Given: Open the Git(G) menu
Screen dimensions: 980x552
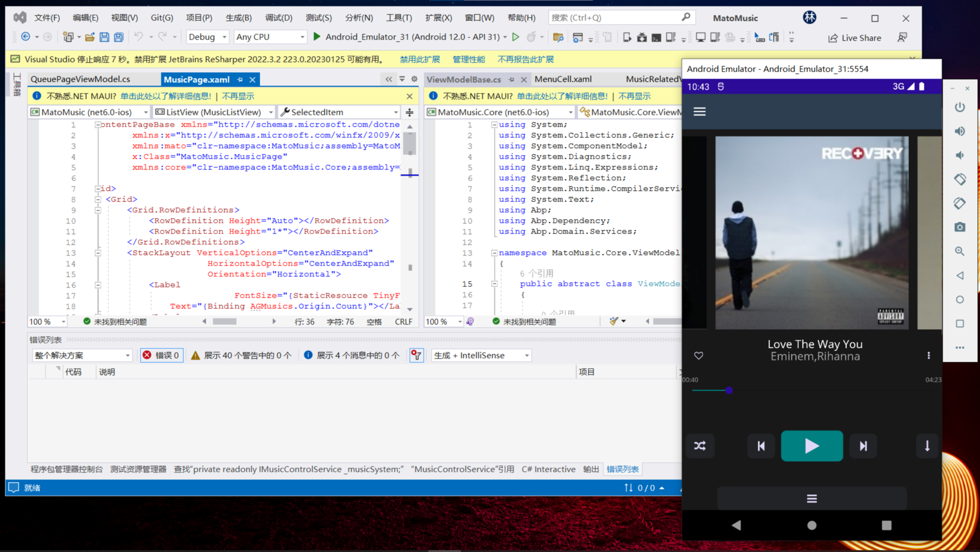Looking at the screenshot, I should (162, 18).
